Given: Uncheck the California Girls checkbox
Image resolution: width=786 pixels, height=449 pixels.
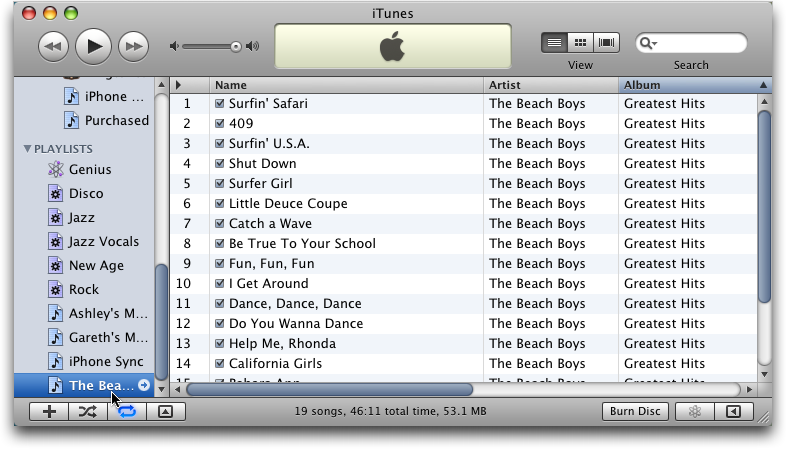Looking at the screenshot, I should coord(220,364).
